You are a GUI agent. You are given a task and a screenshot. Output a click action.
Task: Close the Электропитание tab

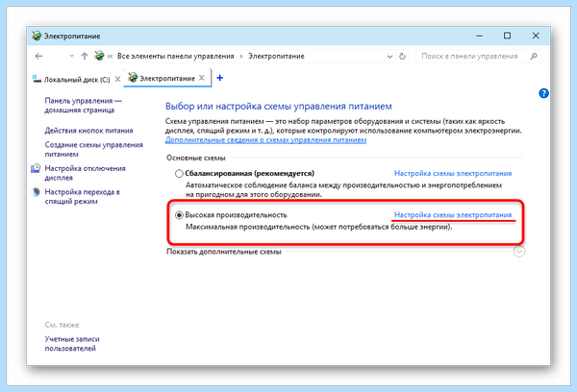(x=202, y=78)
